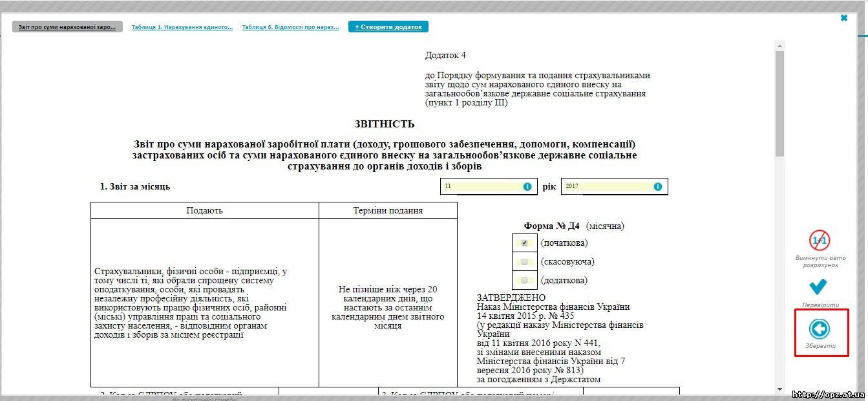
Task: Click the 'Звіт про суми нарахованої заробітної плати' title
Action: (385, 155)
